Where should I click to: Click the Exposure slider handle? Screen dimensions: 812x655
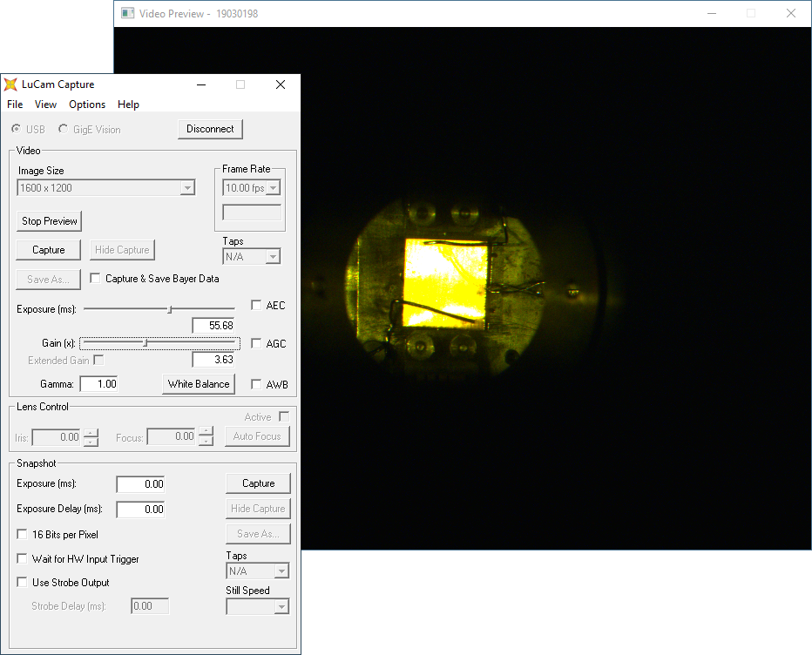click(170, 309)
